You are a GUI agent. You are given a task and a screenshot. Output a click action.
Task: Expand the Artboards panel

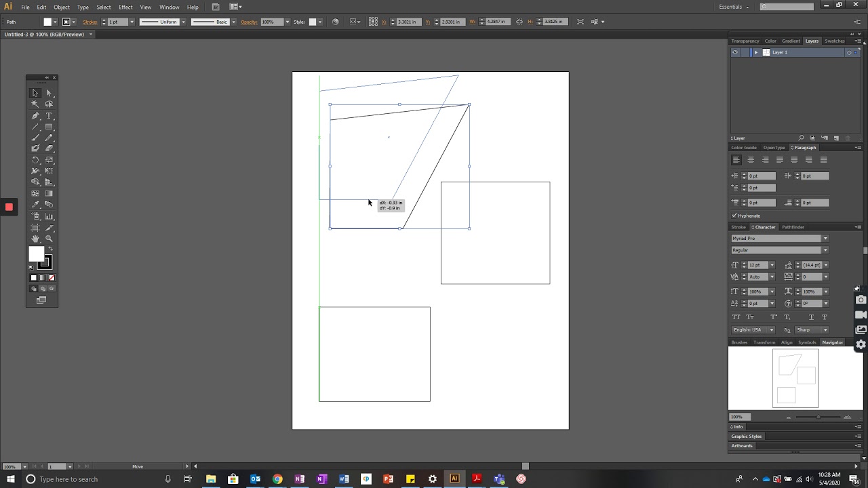point(742,446)
